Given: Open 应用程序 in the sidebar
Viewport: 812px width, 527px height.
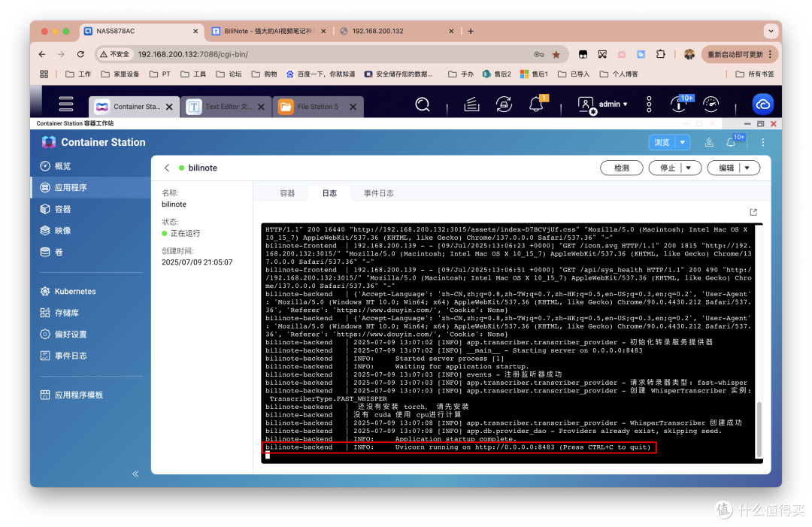Looking at the screenshot, I should coord(91,187).
